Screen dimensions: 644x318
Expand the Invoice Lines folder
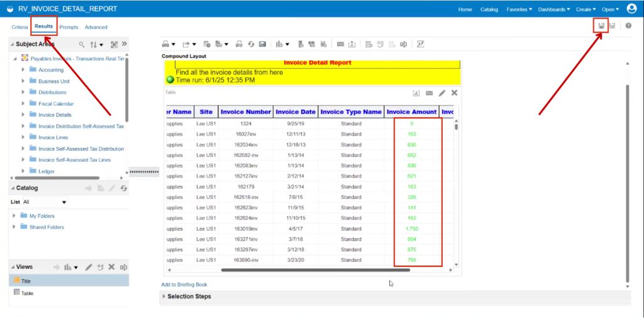[23, 137]
